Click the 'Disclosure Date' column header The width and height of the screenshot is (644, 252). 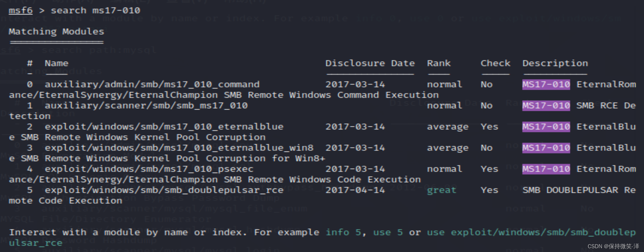(370, 63)
